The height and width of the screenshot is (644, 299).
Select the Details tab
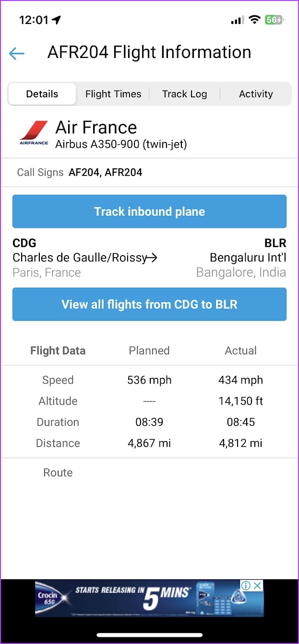tap(42, 94)
